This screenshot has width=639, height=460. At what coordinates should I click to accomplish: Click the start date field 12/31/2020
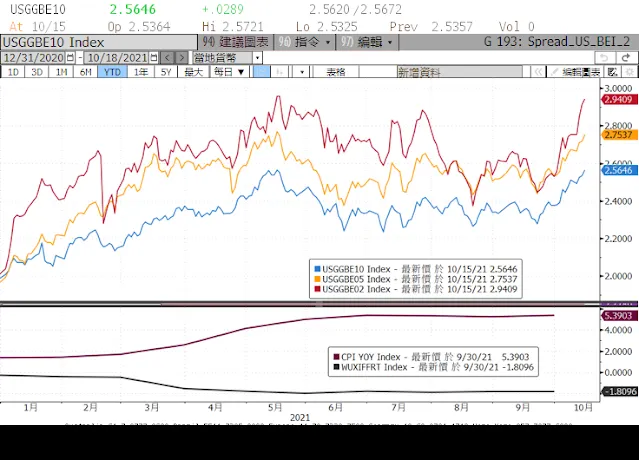pos(33,58)
